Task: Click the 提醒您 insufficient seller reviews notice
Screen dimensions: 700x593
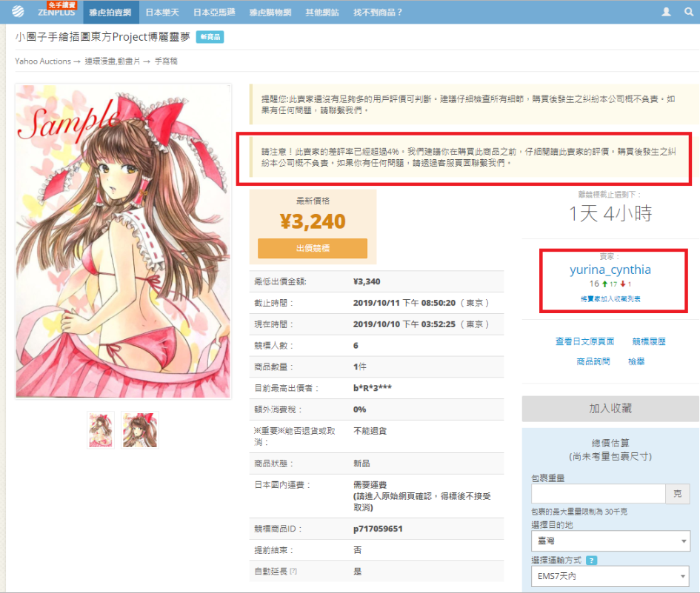Action: coord(474,104)
